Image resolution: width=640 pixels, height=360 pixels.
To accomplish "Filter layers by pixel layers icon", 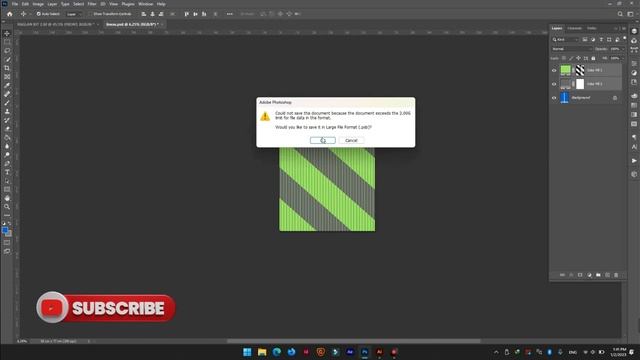I will [x=585, y=40].
